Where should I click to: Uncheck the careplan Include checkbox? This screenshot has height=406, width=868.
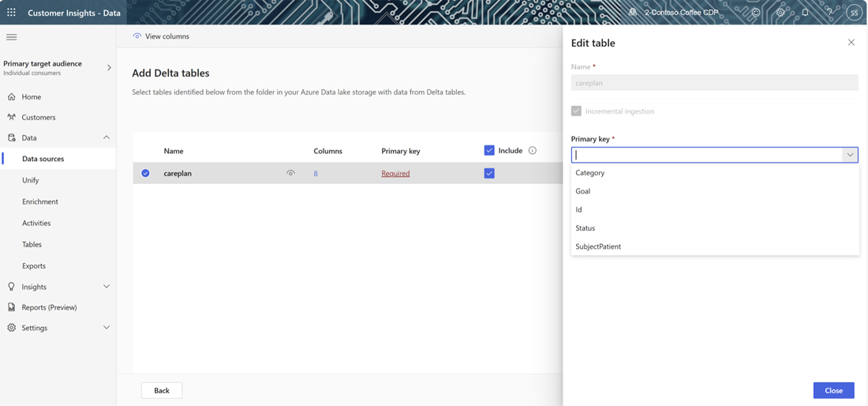tap(489, 173)
